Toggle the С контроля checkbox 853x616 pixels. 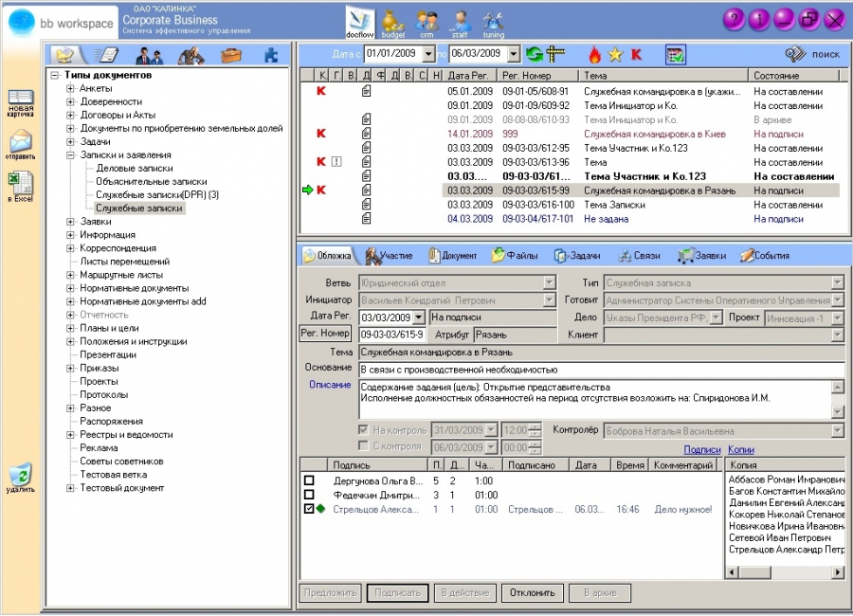pyautogui.click(x=363, y=445)
